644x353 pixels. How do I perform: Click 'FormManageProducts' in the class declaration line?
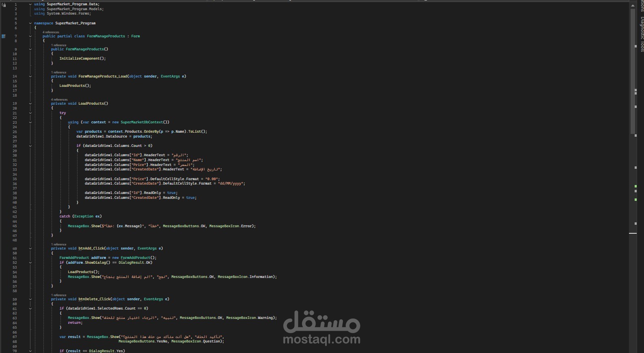coord(106,36)
